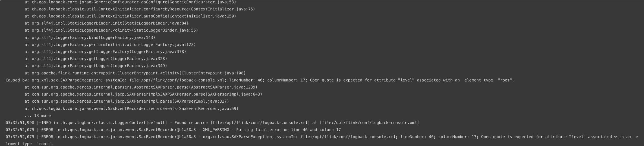Click the SAXParserImpl.parse line 327 frame

coord(127,101)
